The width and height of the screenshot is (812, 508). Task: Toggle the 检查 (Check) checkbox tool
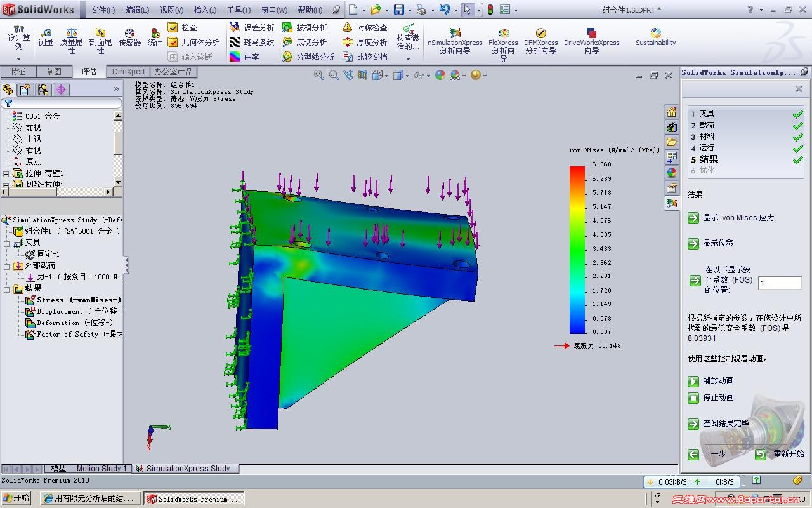point(183,28)
